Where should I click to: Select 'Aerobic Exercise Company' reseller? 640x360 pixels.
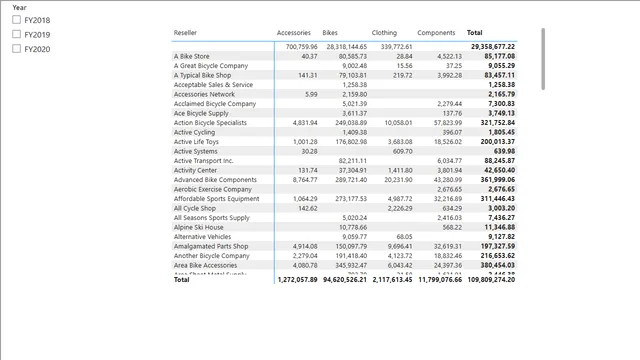click(213, 189)
